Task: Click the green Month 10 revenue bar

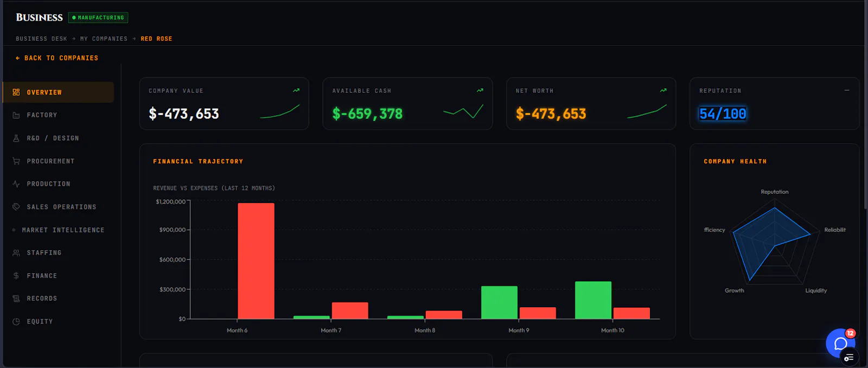Action: 593,300
